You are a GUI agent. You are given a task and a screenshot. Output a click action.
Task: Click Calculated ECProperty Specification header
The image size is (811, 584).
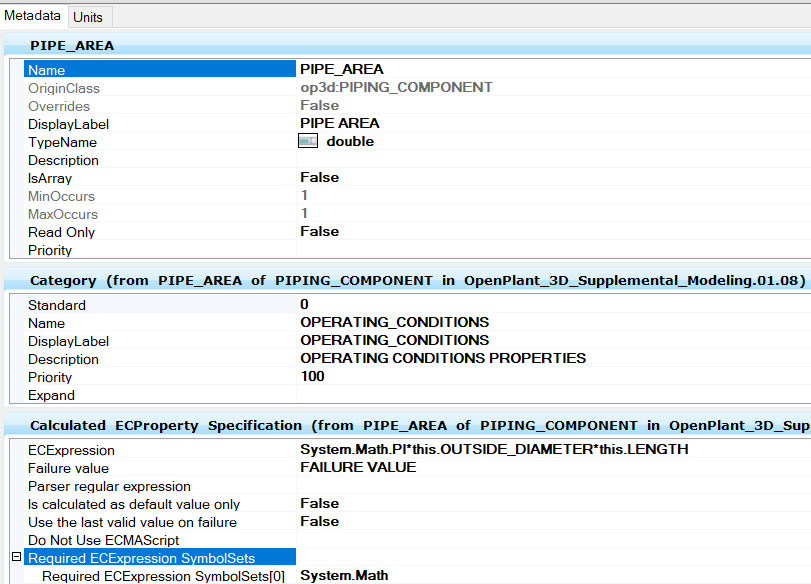[x=408, y=425]
